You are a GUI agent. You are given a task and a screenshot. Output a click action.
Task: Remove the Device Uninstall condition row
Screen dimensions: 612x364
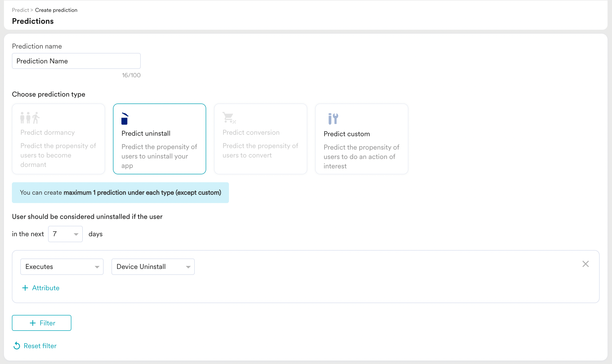click(x=585, y=264)
